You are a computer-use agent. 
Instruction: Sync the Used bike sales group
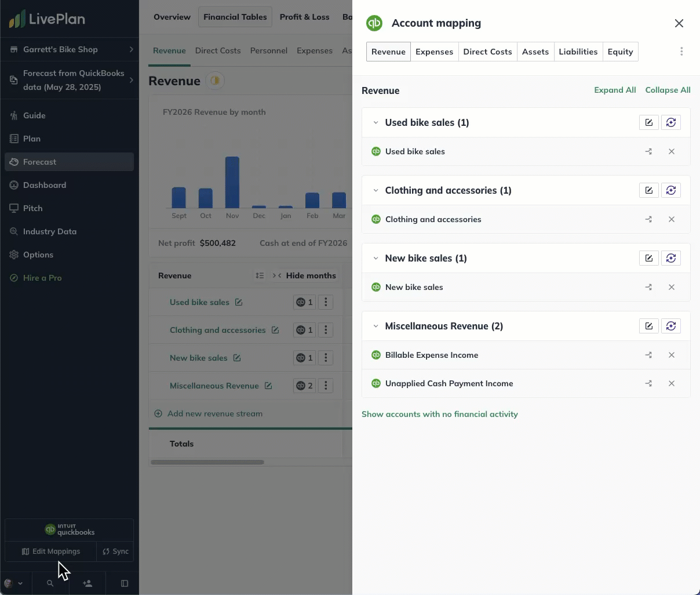click(671, 122)
